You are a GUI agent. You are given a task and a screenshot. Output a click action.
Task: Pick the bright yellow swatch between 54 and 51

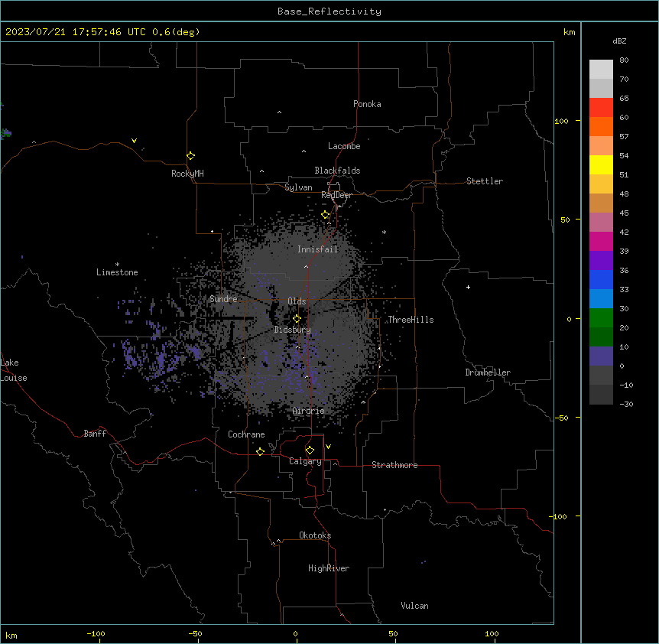pos(601,164)
